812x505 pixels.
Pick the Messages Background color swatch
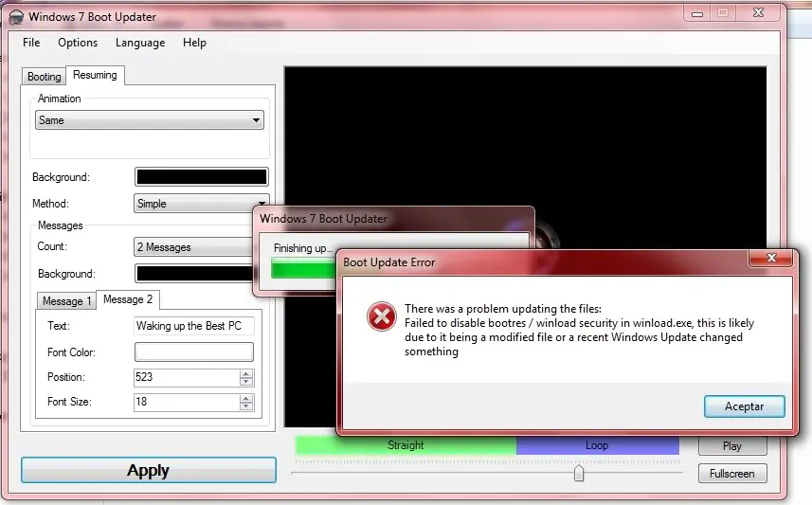point(194,274)
